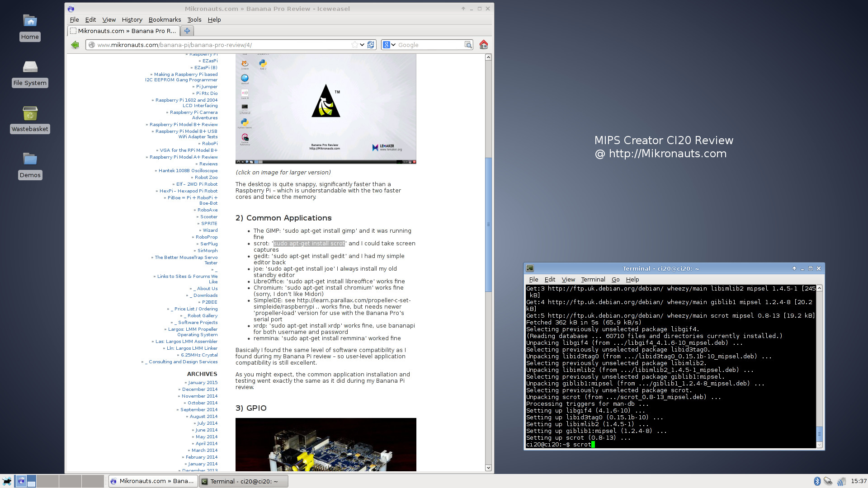Open the File System desktop icon
868x488 pixels.
point(30,73)
